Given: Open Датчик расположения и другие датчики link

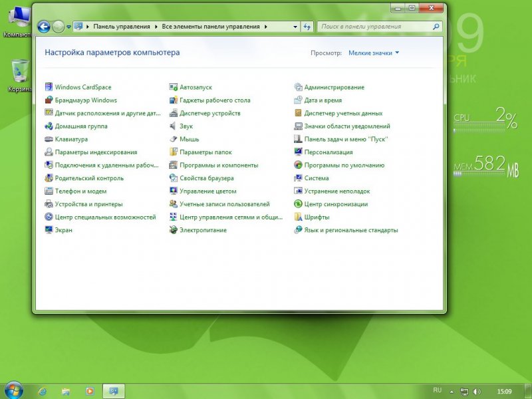Looking at the screenshot, I should coord(108,113).
